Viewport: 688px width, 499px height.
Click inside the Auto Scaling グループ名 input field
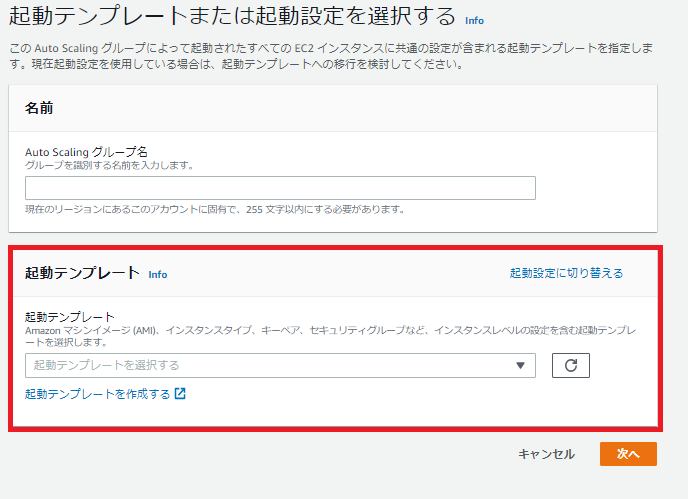tap(280, 188)
